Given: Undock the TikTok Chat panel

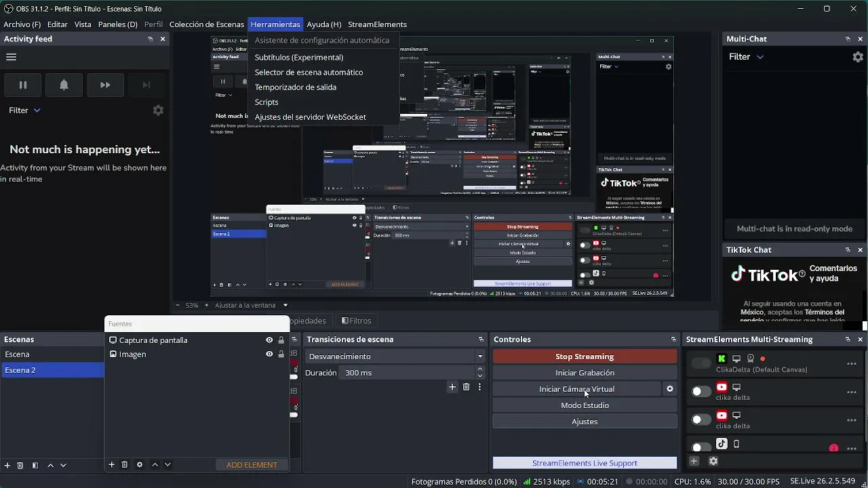Looking at the screenshot, I should coord(848,250).
